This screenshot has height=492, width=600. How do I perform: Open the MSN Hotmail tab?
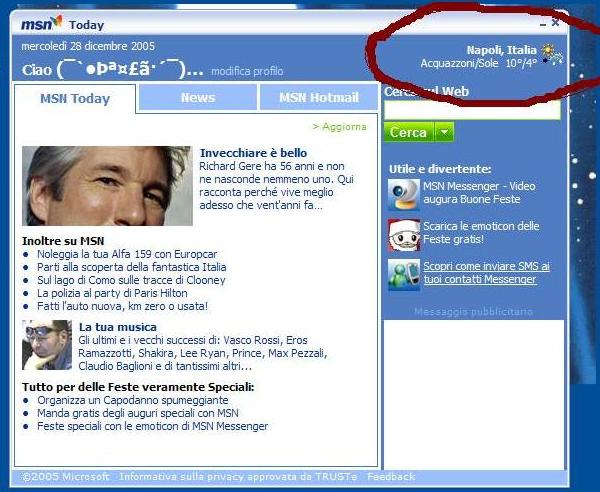(x=319, y=98)
